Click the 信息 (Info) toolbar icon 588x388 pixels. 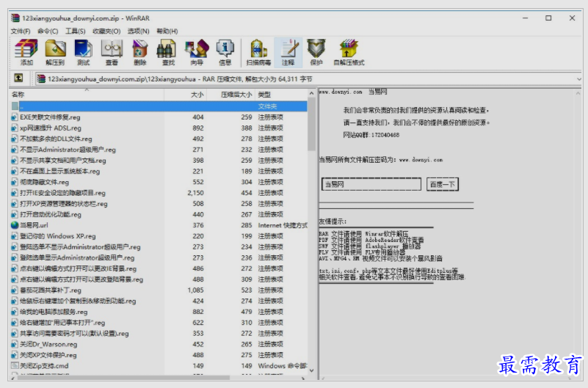(225, 52)
